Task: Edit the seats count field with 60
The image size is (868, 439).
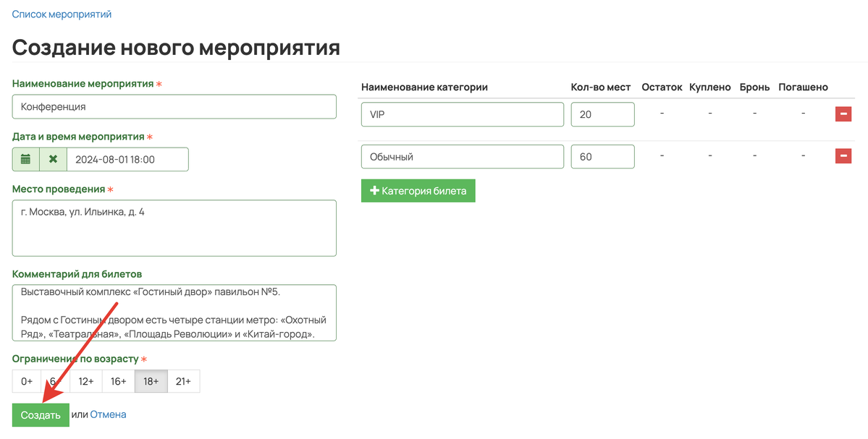Action: click(x=603, y=156)
